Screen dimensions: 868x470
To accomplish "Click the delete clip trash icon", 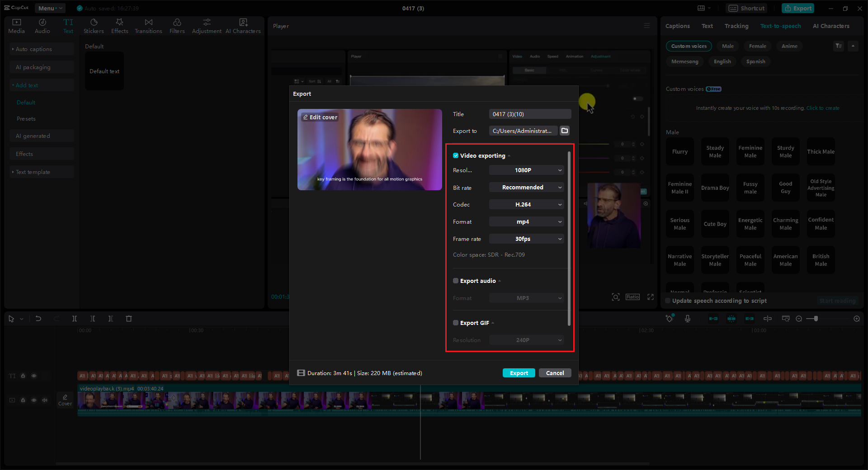I will 129,319.
